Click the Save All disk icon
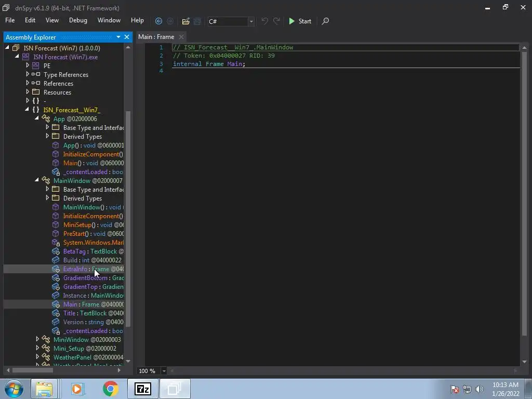 pos(197,21)
